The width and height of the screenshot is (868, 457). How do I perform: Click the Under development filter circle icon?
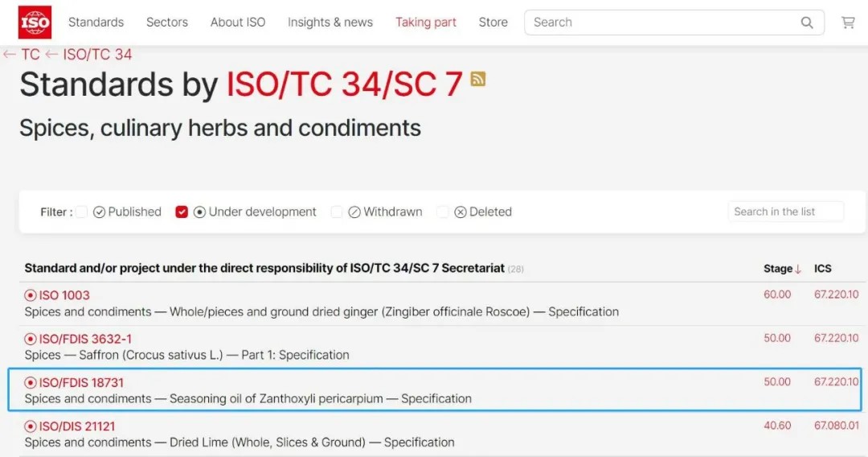199,212
